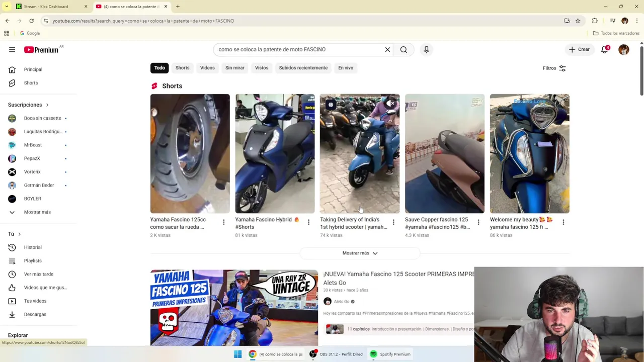The height and width of the screenshot is (362, 644).
Task: Play the Yamaha Fascino 125 Primeras Impresiones video
Action: pyautogui.click(x=234, y=308)
